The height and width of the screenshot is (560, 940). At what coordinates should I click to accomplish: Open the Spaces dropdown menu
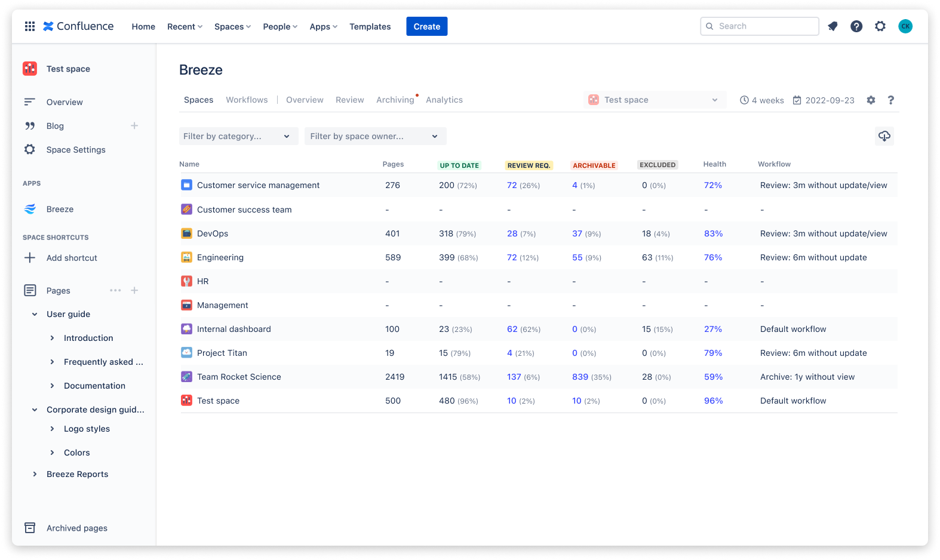[232, 27]
